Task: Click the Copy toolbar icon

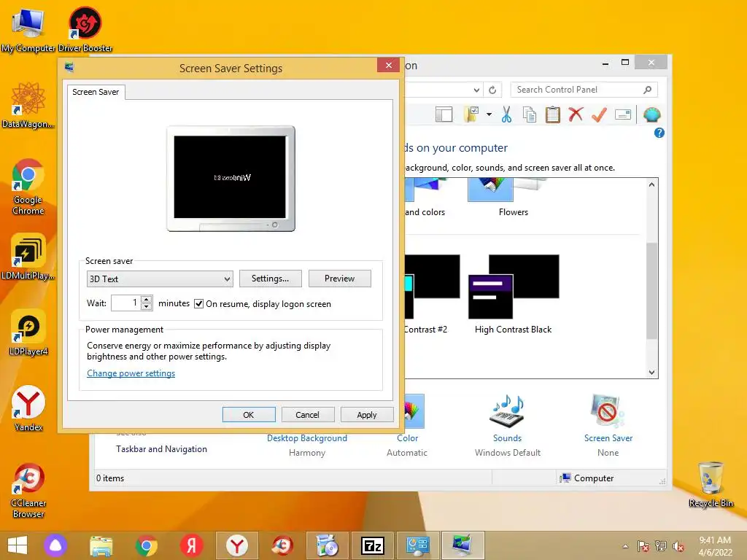Action: [x=530, y=114]
